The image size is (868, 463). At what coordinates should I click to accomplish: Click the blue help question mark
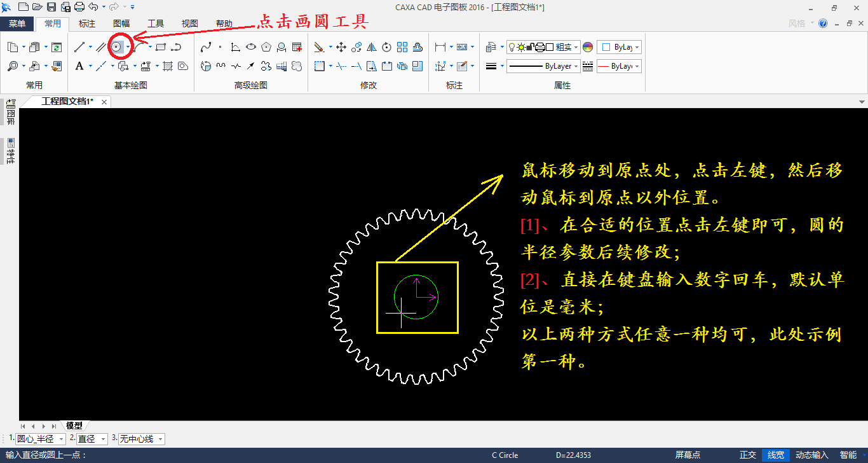(x=823, y=24)
